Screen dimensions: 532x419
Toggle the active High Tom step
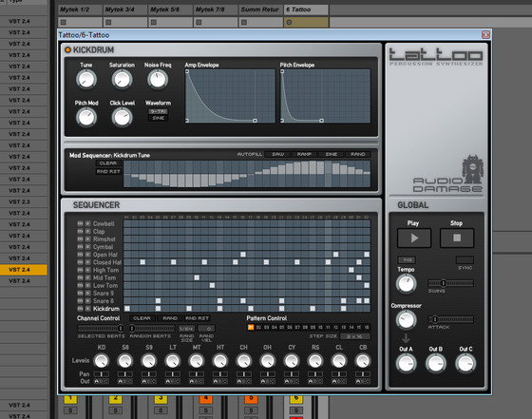pos(351,270)
